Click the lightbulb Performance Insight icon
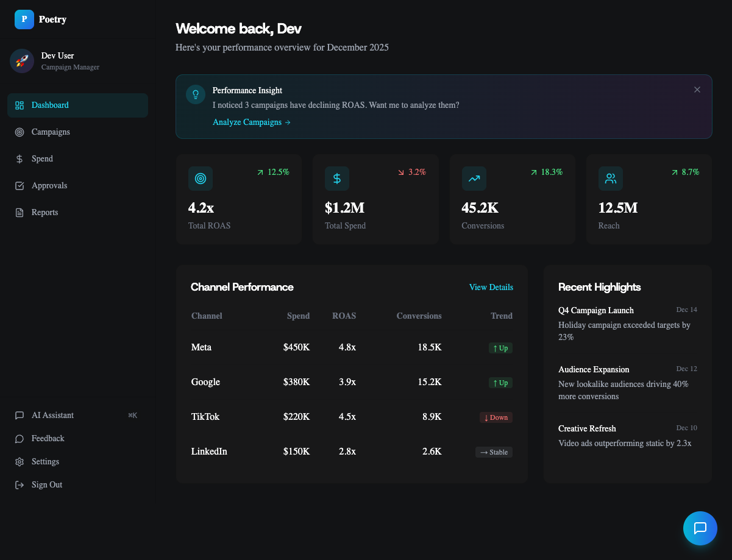The image size is (732, 560). [195, 94]
